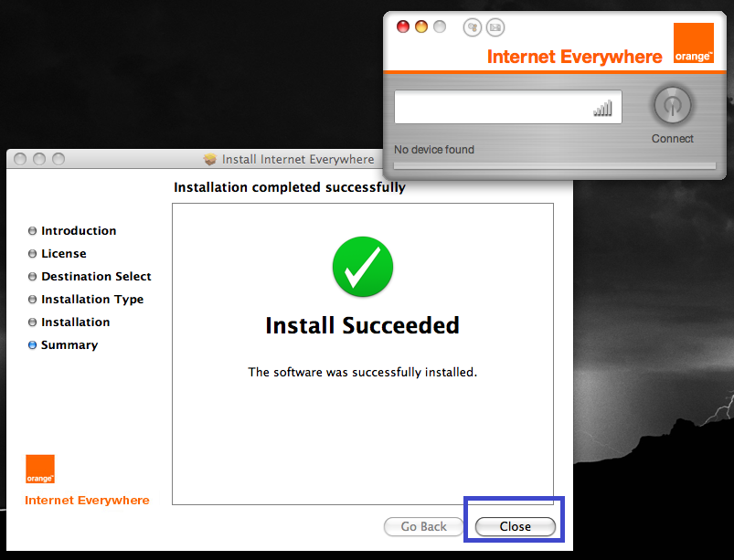Click the round Connect power button
This screenshot has height=560, width=734.
(x=672, y=105)
